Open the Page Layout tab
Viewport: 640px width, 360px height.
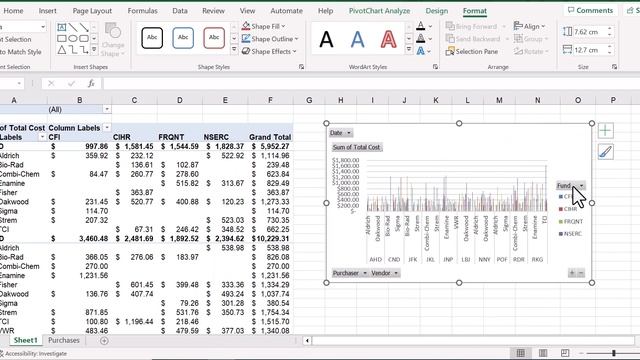coord(92,11)
